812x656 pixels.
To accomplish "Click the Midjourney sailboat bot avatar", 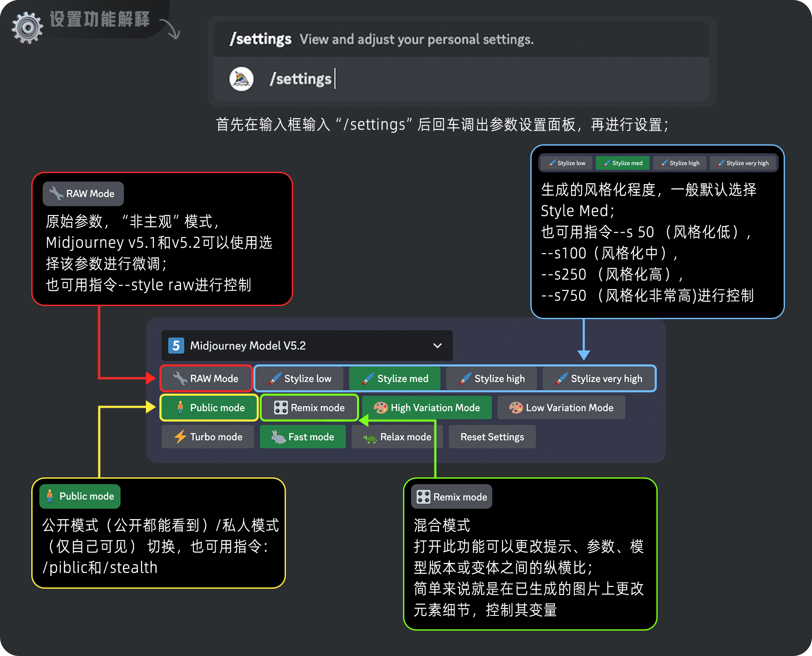I will 241,79.
